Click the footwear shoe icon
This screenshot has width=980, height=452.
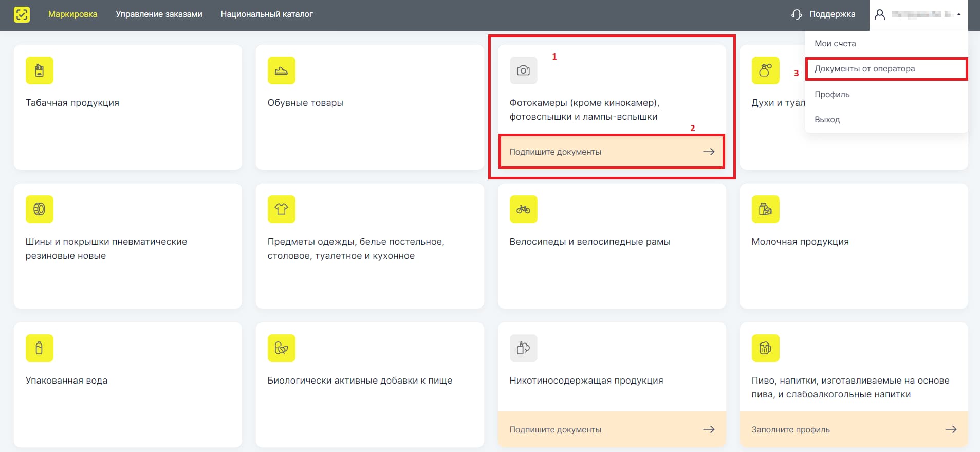click(282, 70)
